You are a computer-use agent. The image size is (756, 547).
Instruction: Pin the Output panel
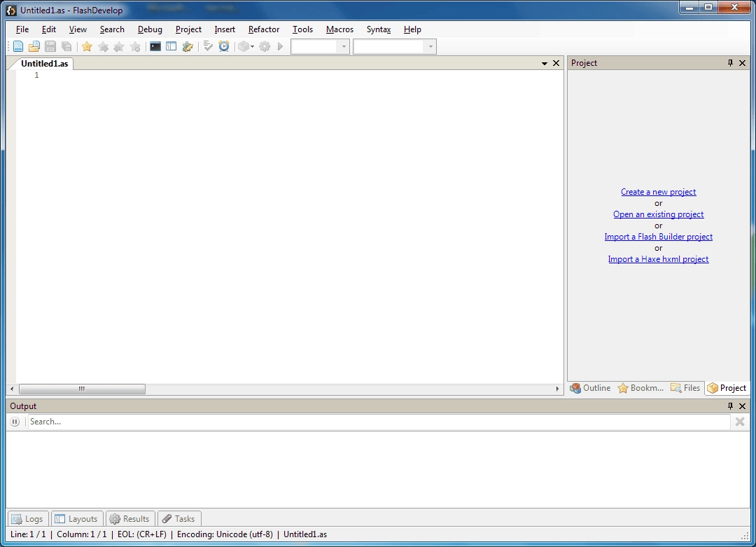pyautogui.click(x=730, y=406)
